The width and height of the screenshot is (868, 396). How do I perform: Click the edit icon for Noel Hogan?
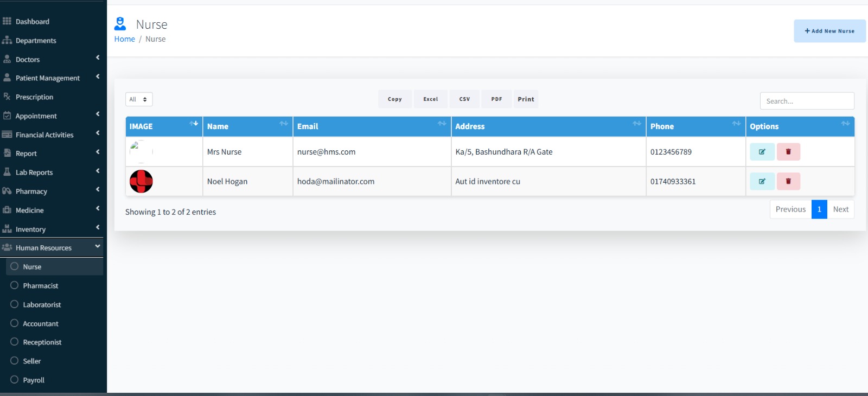pos(762,181)
